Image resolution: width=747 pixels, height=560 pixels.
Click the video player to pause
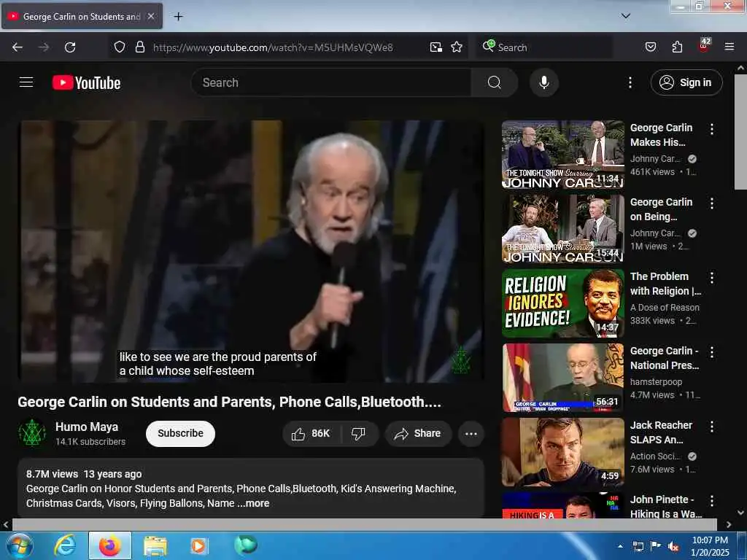tap(251, 251)
